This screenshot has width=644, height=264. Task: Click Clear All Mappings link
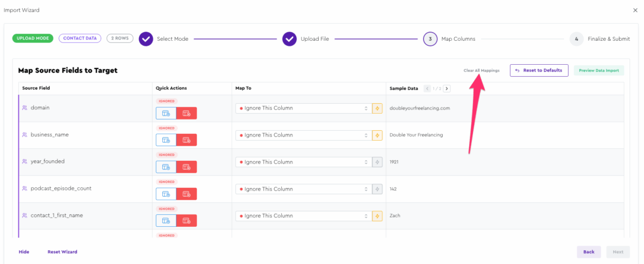coord(481,70)
